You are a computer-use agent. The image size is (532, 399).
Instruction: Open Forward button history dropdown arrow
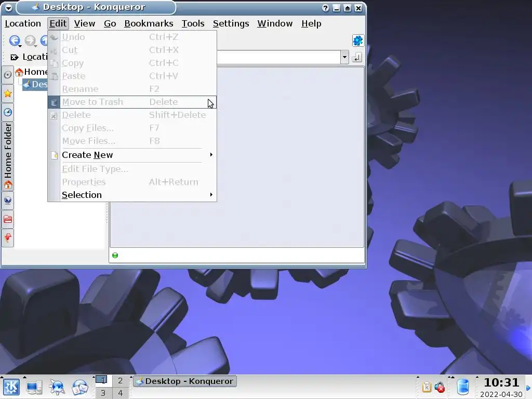click(x=36, y=46)
